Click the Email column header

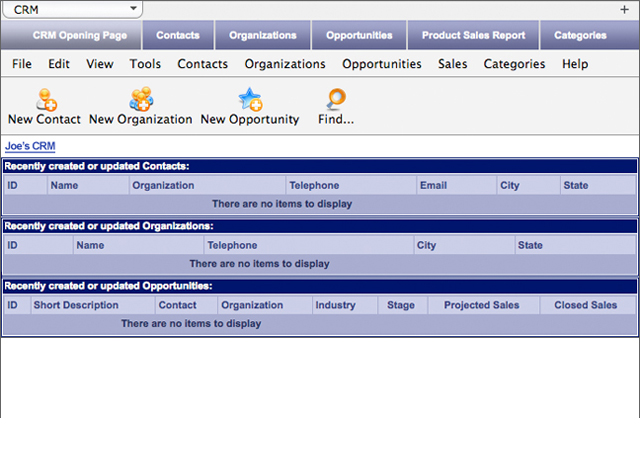click(x=457, y=185)
